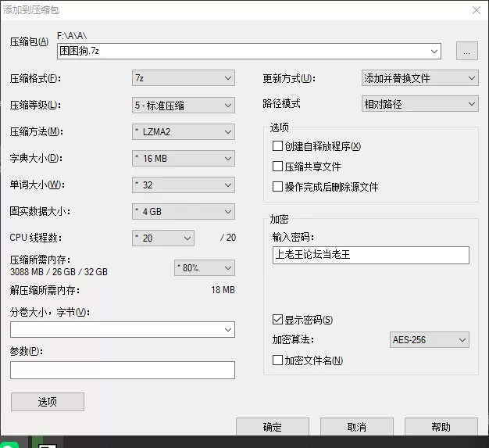
Task: Click the 参数 parameters input field
Action: pyautogui.click(x=123, y=371)
